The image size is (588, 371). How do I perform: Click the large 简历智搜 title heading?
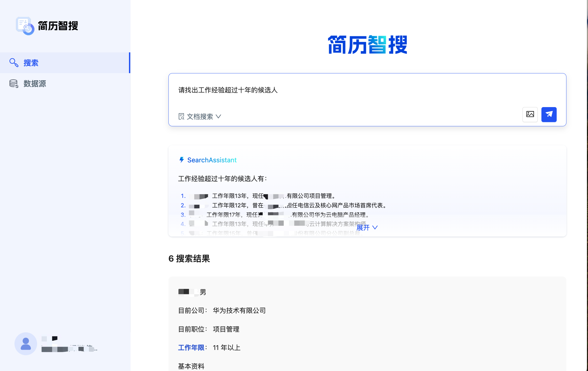coord(367,45)
